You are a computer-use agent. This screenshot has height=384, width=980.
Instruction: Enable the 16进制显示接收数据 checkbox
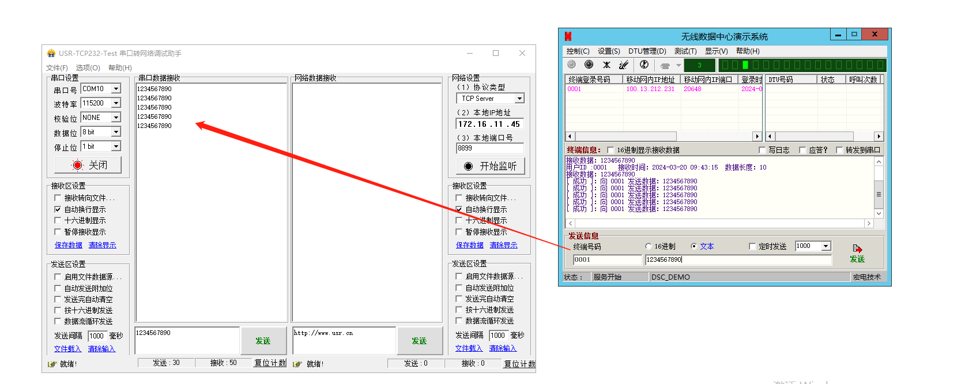coord(610,150)
